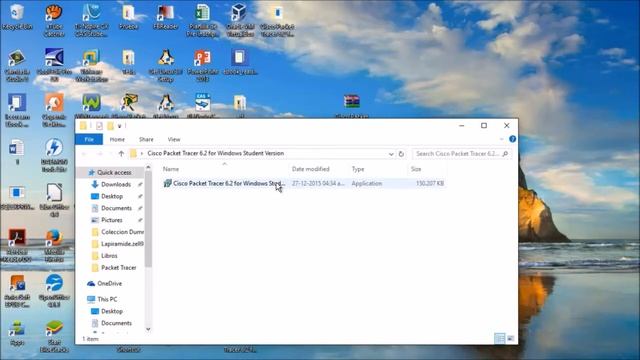Open Pictures in navigation pane
640x360 pixels.
tap(107, 220)
